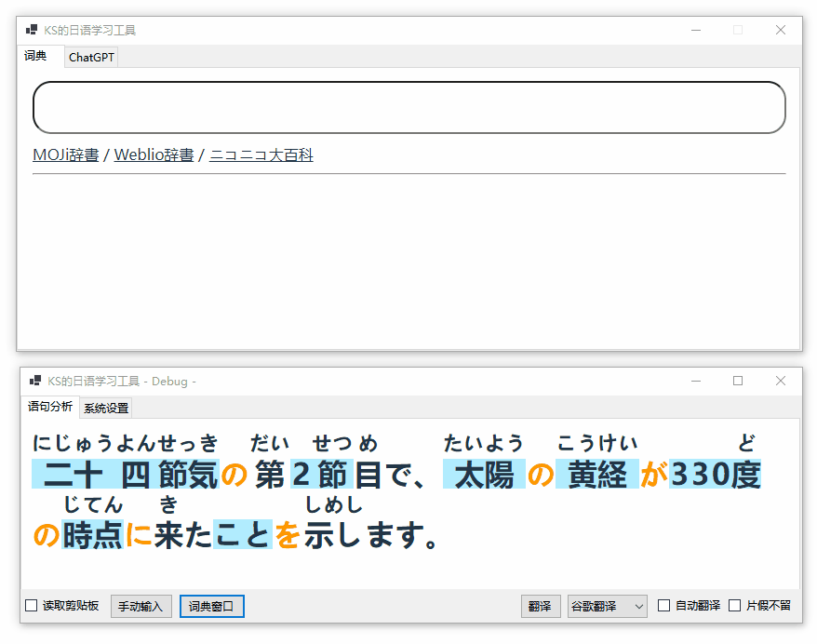Click the 翻译 button
Viewport: 817px width, 644px height.
tap(540, 606)
